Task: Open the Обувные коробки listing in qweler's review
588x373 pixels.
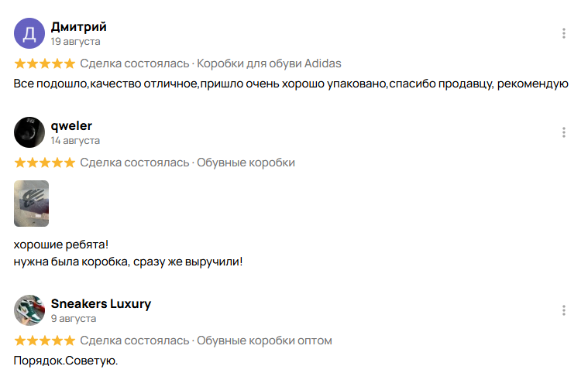Action: click(x=246, y=163)
